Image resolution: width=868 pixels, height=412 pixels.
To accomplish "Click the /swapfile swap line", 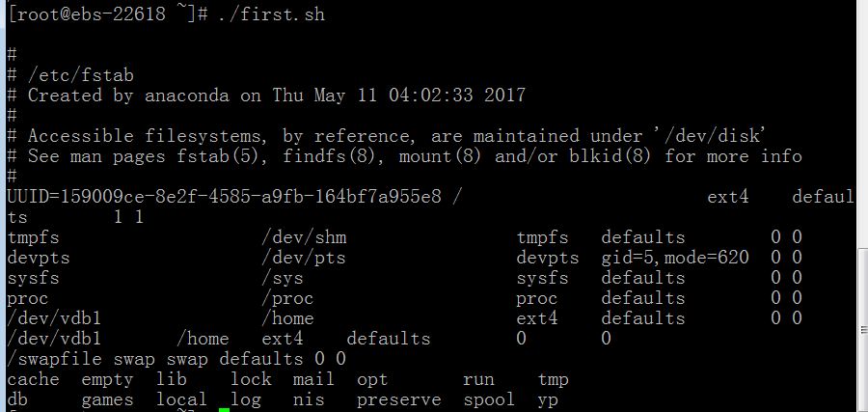I will pos(176,359).
